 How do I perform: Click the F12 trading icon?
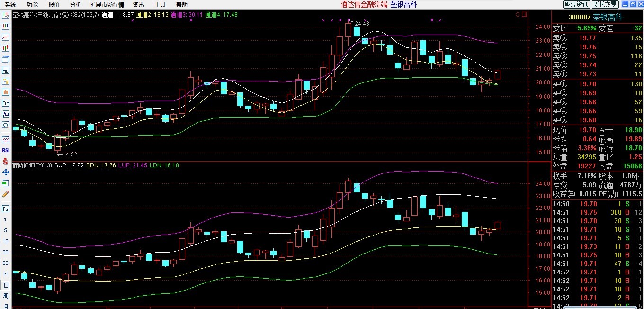(6, 103)
